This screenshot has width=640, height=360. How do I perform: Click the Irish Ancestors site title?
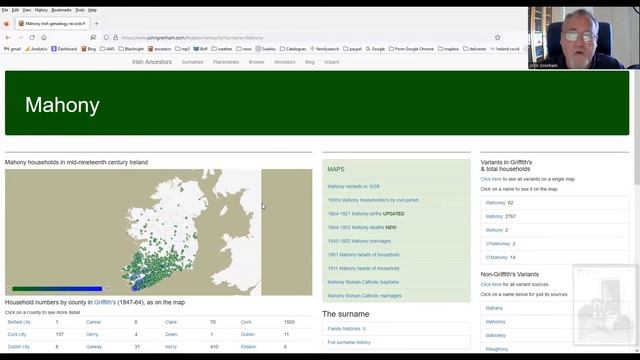152,62
